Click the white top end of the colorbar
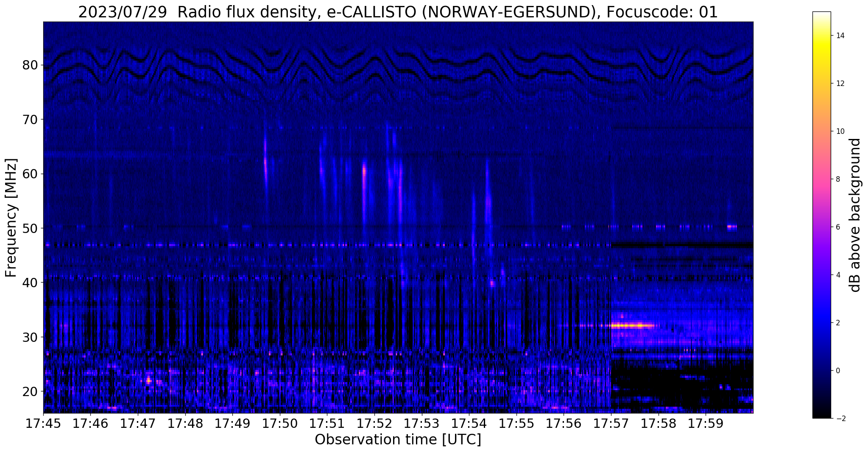This screenshot has width=868, height=452. point(821,15)
